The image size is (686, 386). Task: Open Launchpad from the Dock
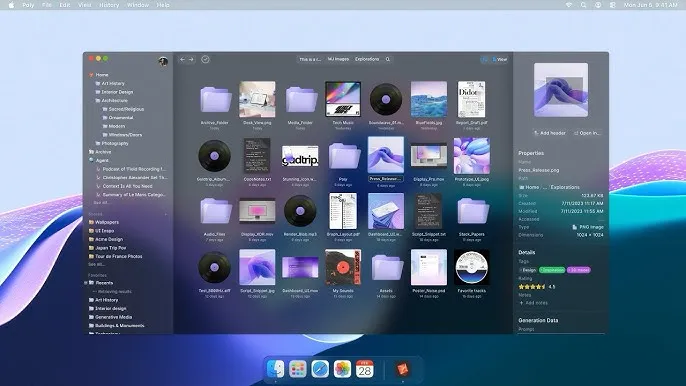(298, 369)
